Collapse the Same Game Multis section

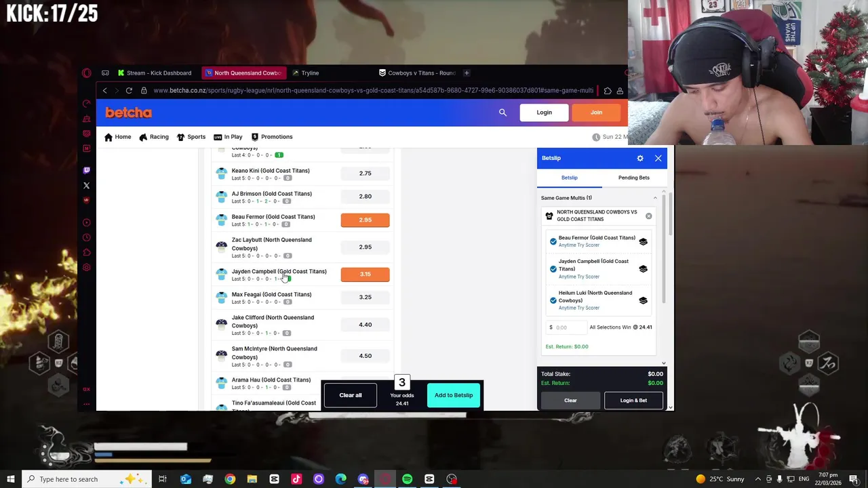click(x=655, y=198)
